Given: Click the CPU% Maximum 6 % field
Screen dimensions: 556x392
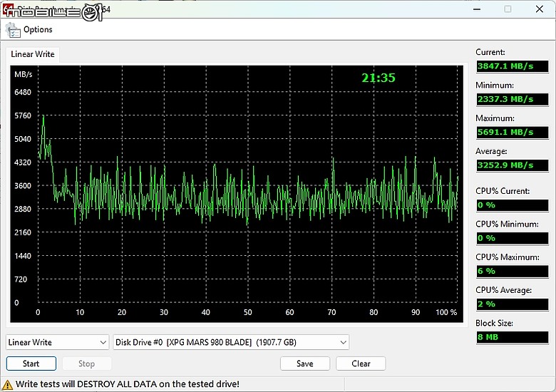Looking at the screenshot, I should coord(512,271).
